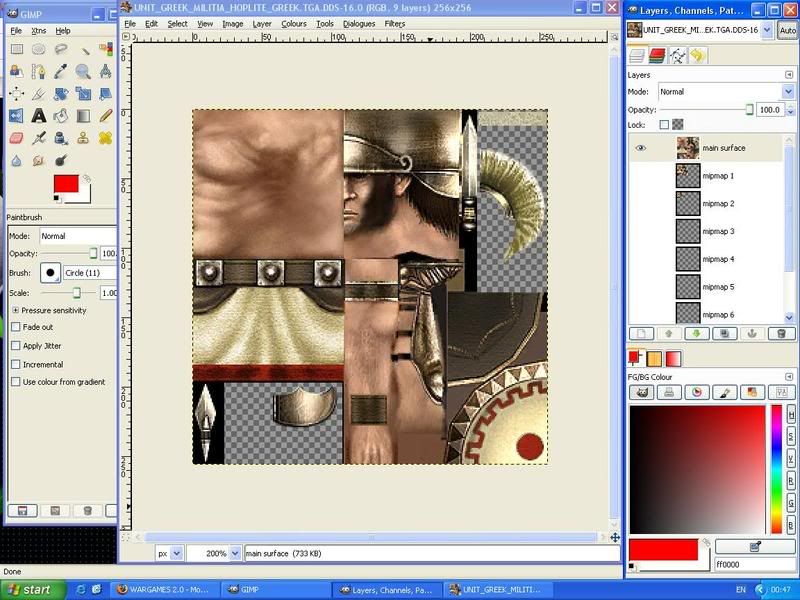Hide the main surface layer
This screenshot has height=600, width=800.
click(x=641, y=148)
